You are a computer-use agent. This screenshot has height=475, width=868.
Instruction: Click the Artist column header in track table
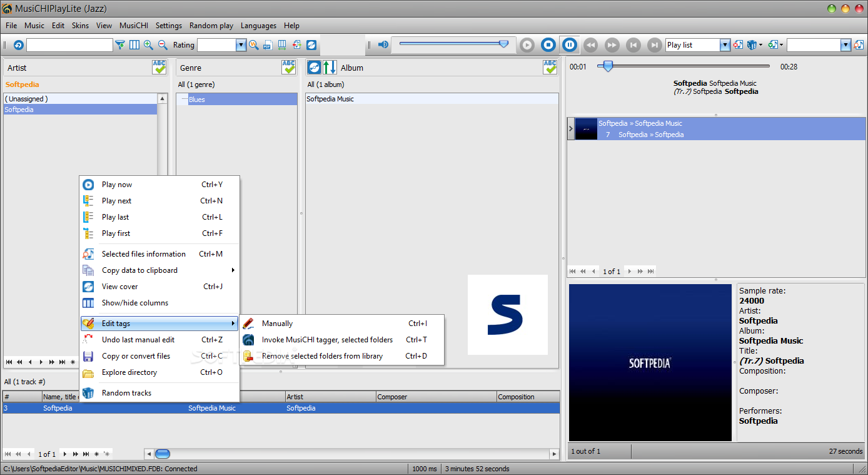330,397
